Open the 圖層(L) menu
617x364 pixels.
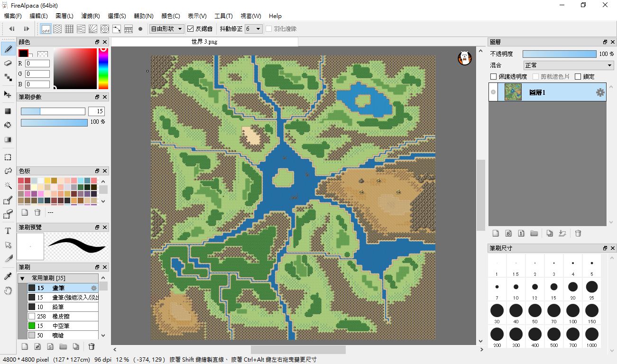tap(64, 16)
